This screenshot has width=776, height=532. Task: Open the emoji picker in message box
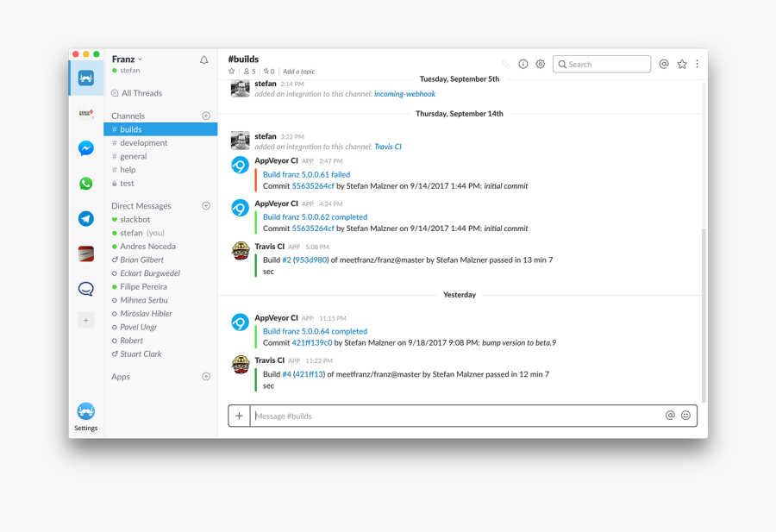click(686, 416)
